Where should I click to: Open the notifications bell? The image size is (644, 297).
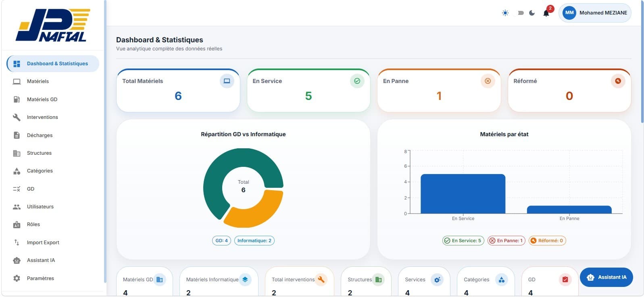546,13
